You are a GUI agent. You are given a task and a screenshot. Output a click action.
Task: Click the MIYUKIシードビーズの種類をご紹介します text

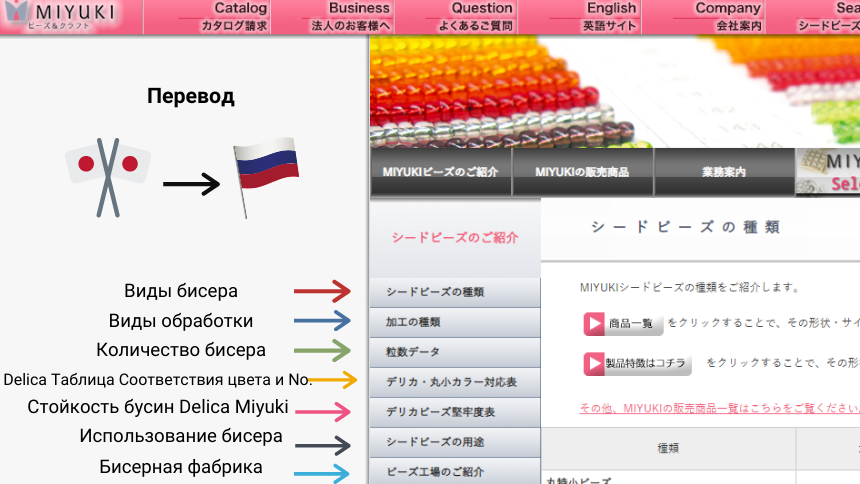click(689, 287)
